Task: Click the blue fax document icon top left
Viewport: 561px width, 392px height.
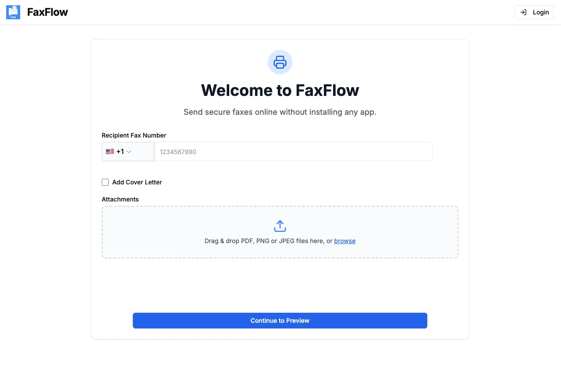Action: point(13,12)
